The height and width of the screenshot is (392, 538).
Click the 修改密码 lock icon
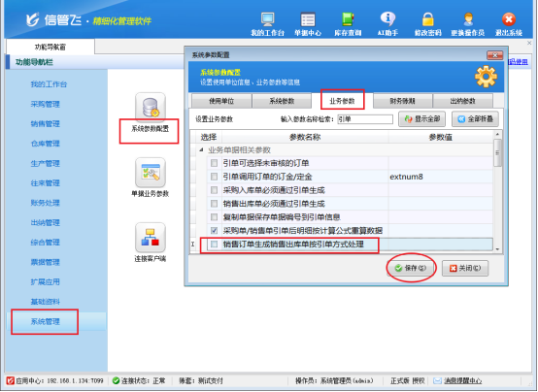click(428, 19)
